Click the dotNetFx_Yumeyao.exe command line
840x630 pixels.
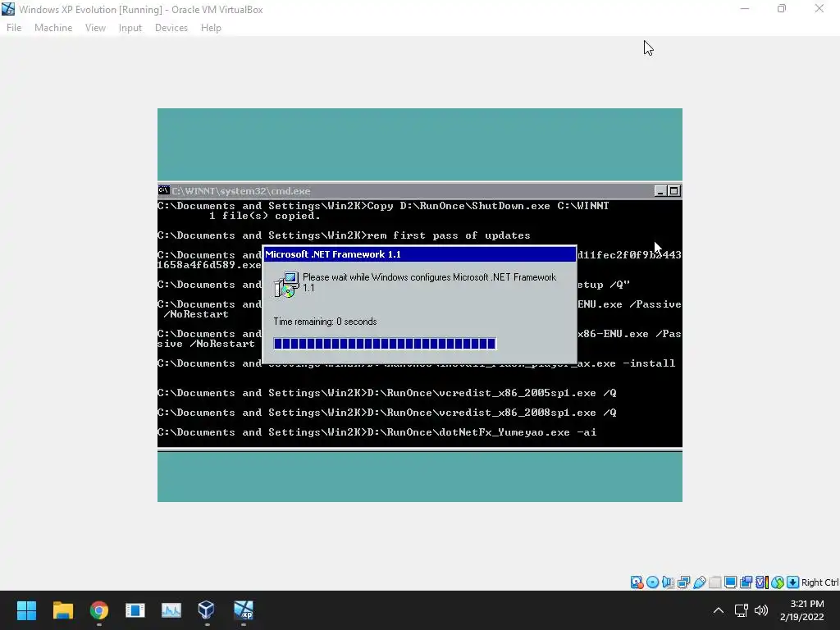point(377,432)
